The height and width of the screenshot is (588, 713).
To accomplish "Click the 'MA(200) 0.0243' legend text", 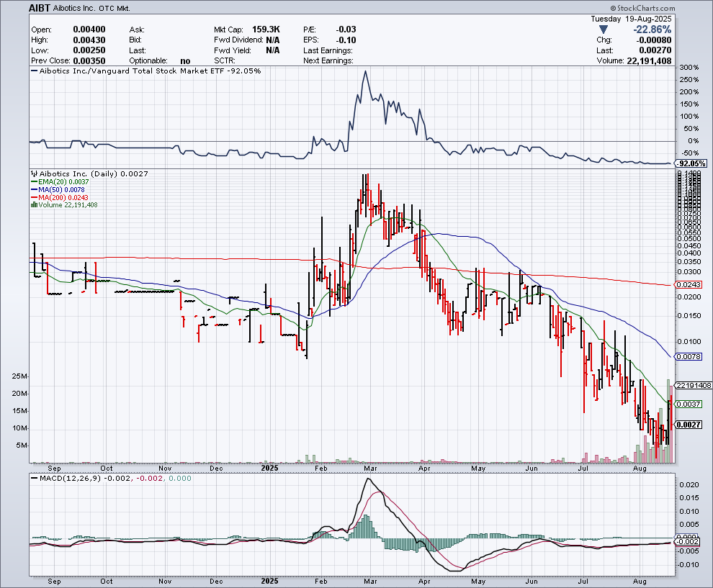I will pyautogui.click(x=63, y=198).
